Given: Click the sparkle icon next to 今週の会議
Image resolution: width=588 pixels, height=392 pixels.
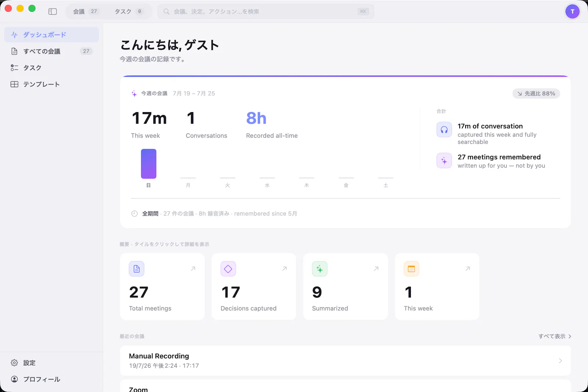Looking at the screenshot, I should tap(134, 93).
